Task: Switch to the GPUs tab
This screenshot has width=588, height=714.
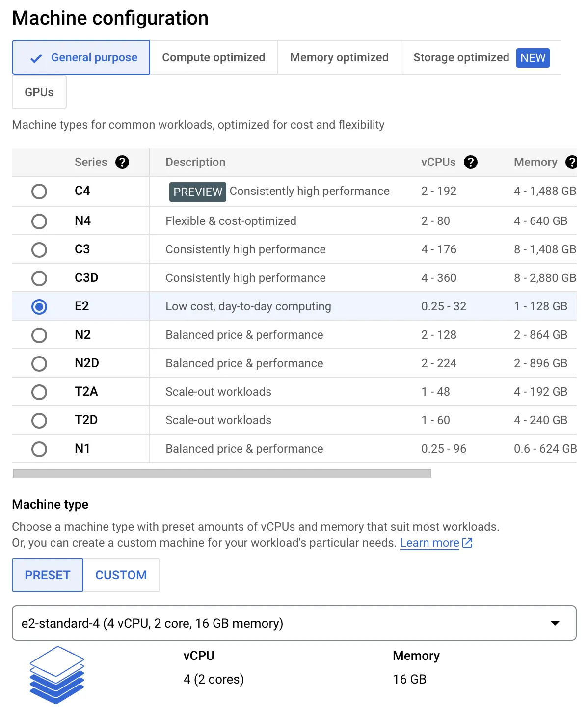Action: point(39,92)
